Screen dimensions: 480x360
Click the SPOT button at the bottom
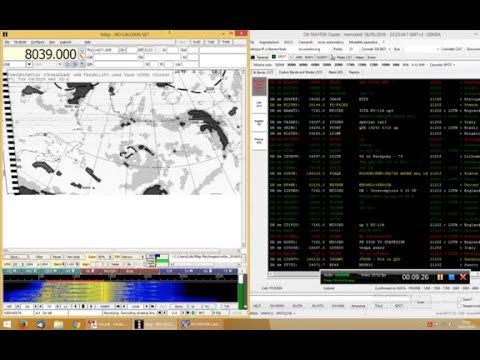pyautogui.click(x=399, y=306)
